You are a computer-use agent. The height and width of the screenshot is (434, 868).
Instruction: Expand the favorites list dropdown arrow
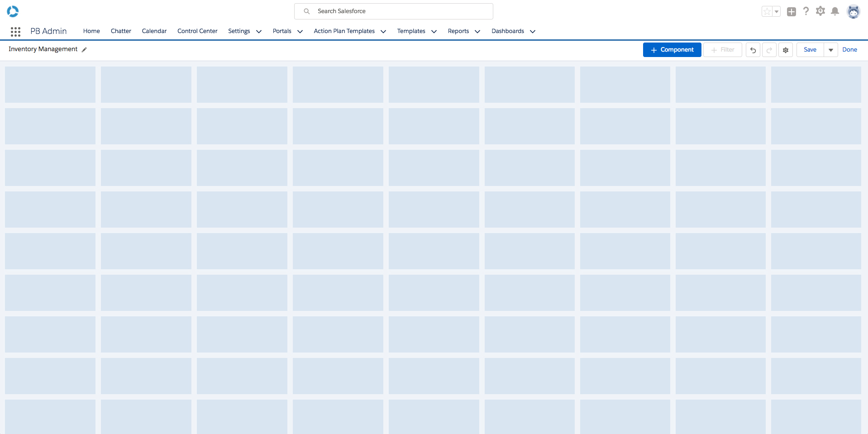[777, 12]
